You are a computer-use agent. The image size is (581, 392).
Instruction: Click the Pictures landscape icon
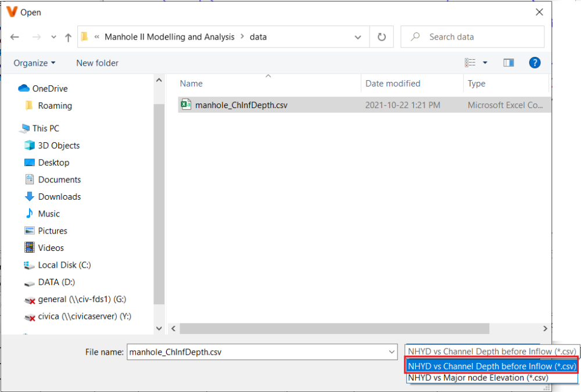(29, 231)
